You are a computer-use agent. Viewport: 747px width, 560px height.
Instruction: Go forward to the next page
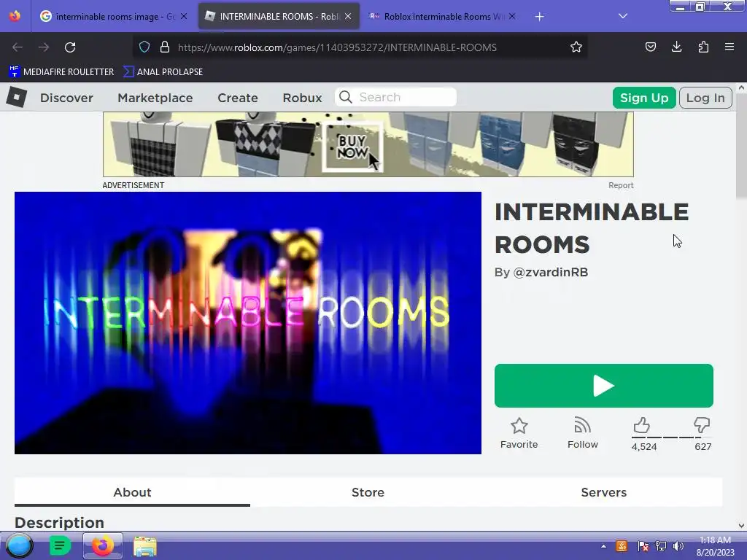pyautogui.click(x=44, y=47)
